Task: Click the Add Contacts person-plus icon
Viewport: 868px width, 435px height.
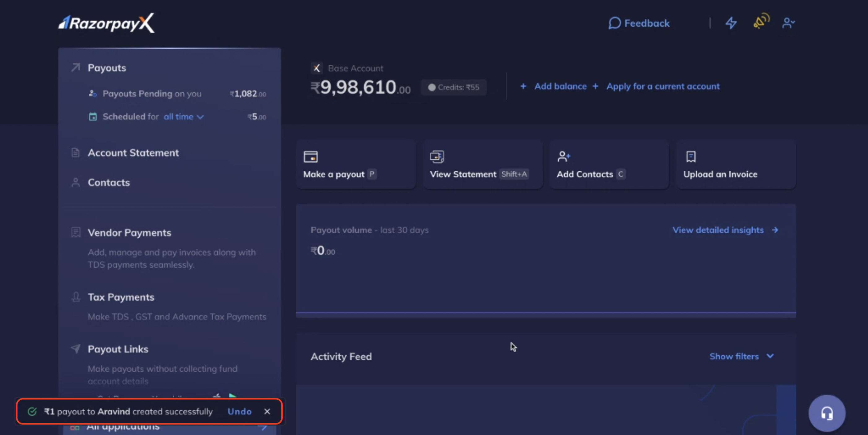Action: pos(563,157)
